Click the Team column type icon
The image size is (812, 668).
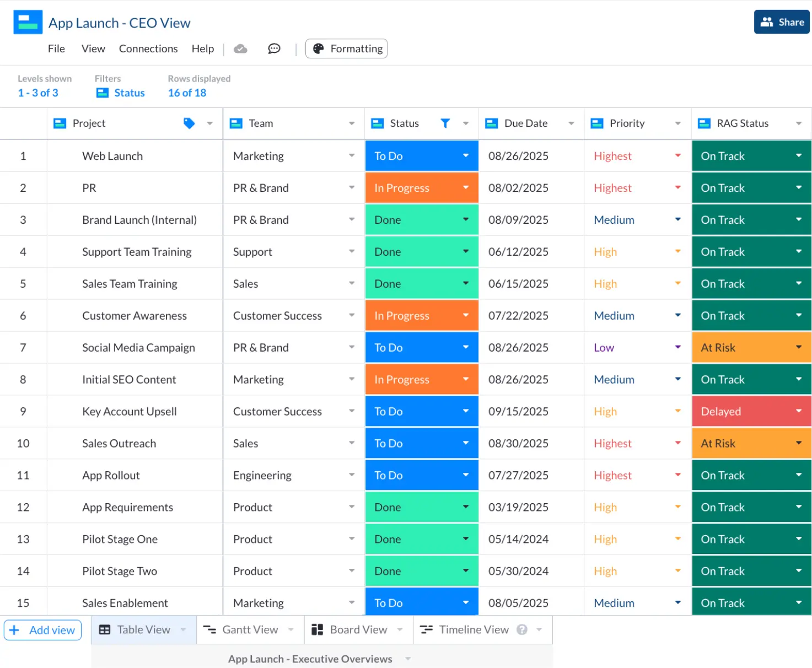(236, 123)
